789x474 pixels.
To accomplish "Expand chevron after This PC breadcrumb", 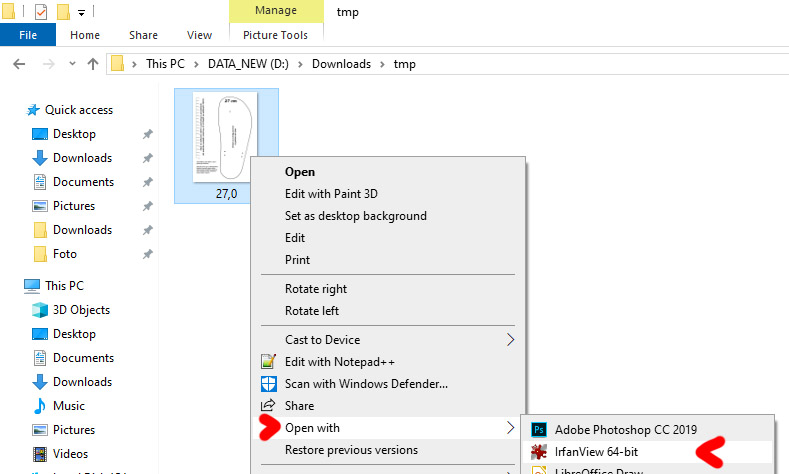I will click(x=196, y=64).
